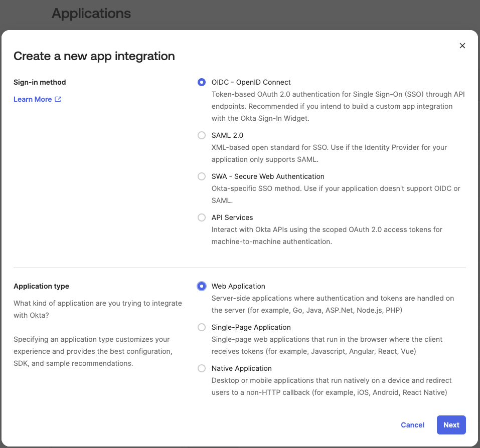Choose the SAML 2.0 radio button
This screenshot has height=448, width=480.
(202, 135)
